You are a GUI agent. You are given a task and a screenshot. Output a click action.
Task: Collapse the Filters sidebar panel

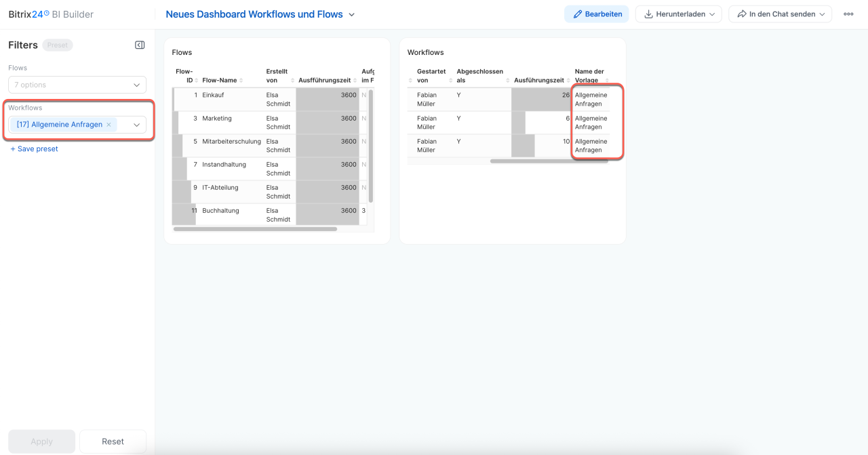140,45
